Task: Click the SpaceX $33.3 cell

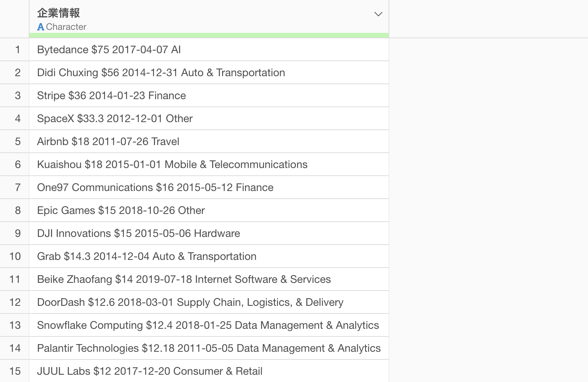Action: click(115, 119)
